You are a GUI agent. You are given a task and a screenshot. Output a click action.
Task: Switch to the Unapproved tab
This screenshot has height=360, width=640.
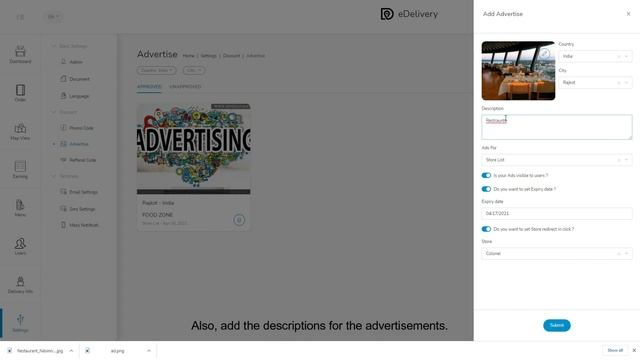185,87
